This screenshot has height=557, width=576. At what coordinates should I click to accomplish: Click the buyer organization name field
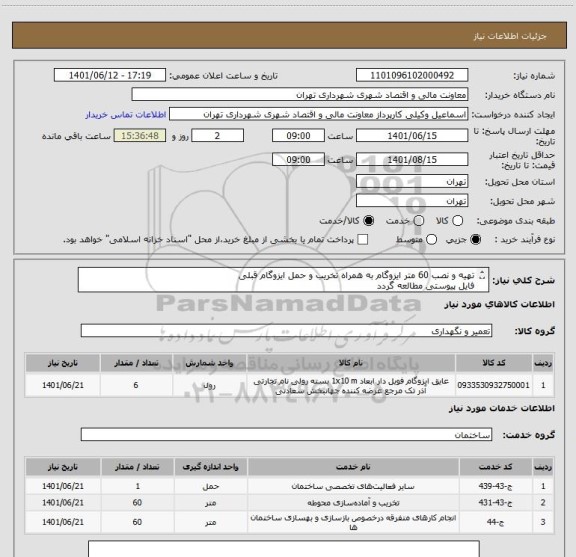click(300, 95)
